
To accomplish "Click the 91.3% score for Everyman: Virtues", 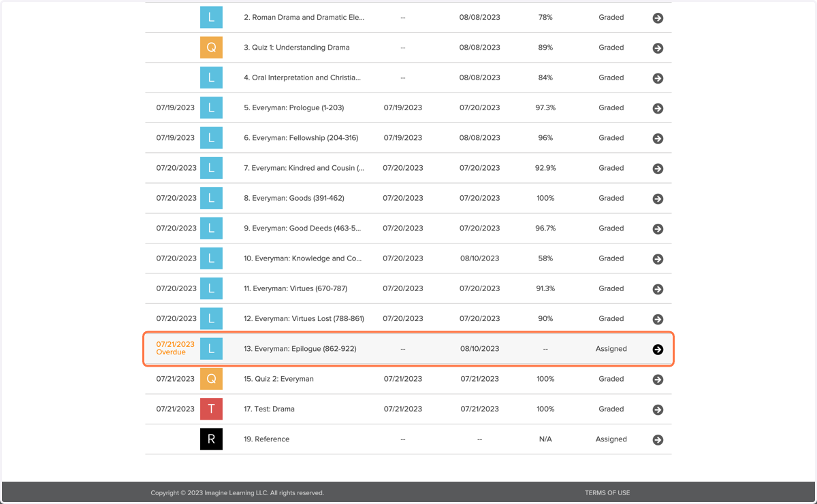I will 545,288.
